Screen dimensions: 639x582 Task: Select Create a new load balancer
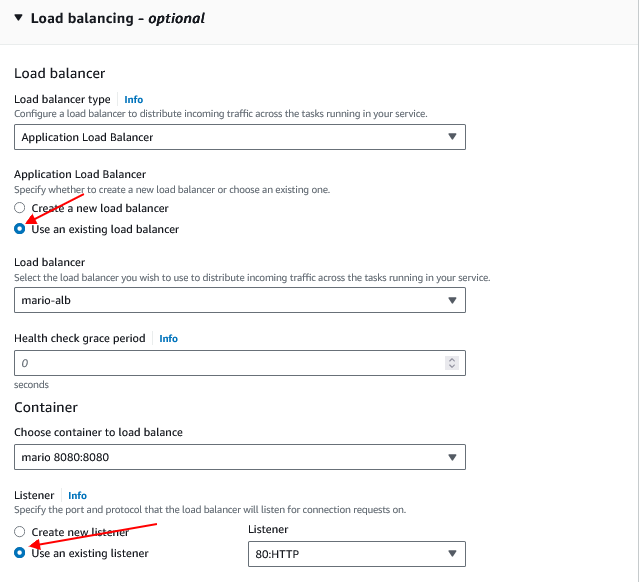pyautogui.click(x=20, y=208)
